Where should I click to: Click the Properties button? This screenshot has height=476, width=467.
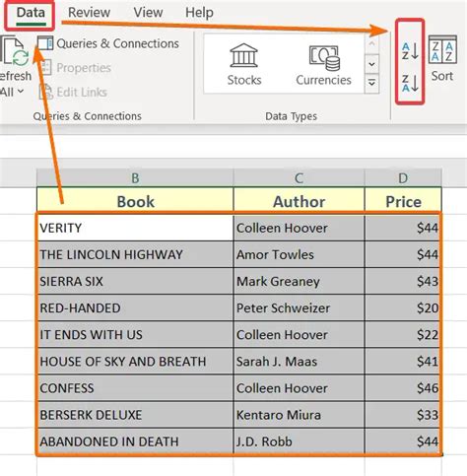pyautogui.click(x=76, y=68)
